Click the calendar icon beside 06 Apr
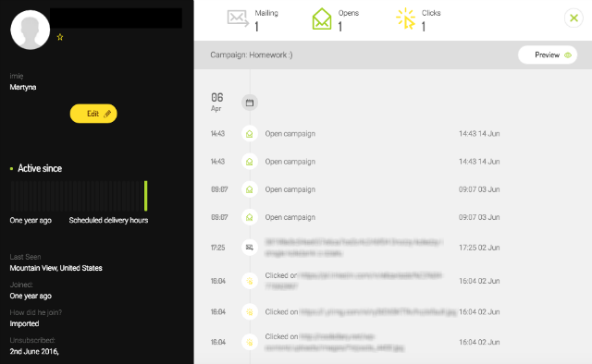Screen dimensions: 592x364 (x=250, y=103)
